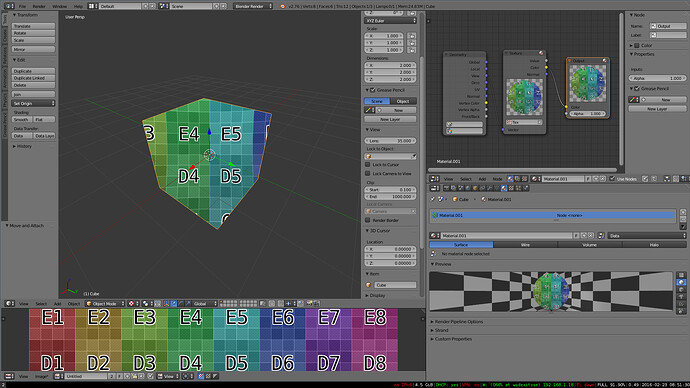Click the UV/image editor type icon

pos(9,376)
